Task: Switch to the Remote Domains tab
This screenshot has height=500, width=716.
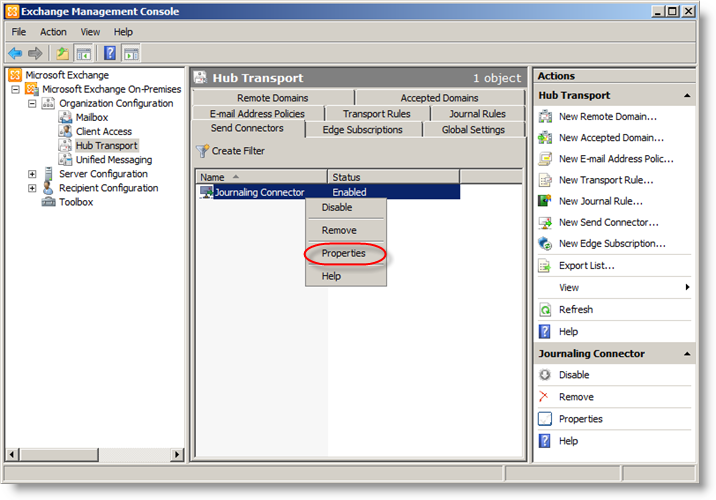Action: 273,98
